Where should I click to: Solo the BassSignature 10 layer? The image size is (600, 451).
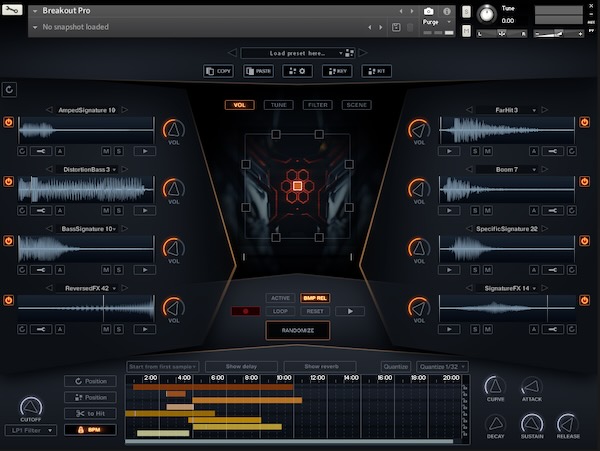pos(119,270)
